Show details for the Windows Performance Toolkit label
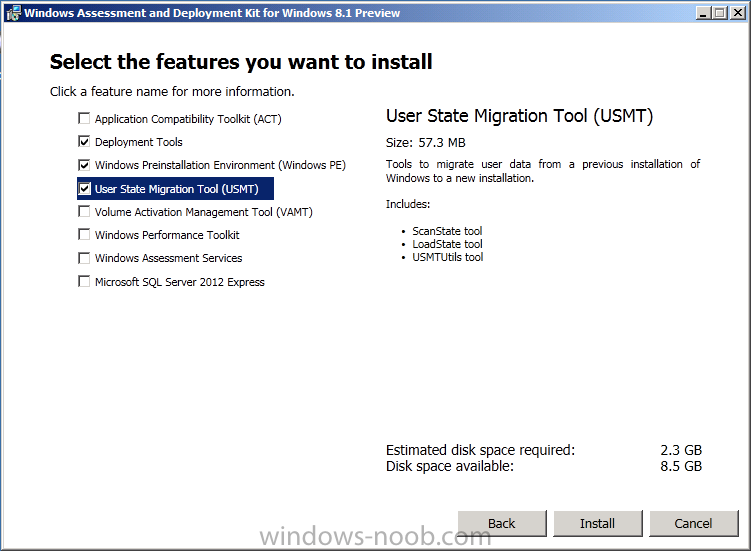Image resolution: width=751 pixels, height=551 pixels. (x=167, y=235)
